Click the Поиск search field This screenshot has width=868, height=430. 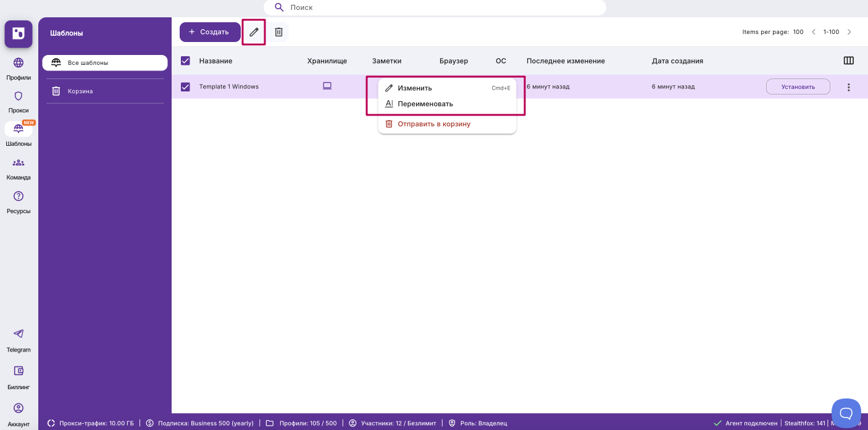click(435, 7)
